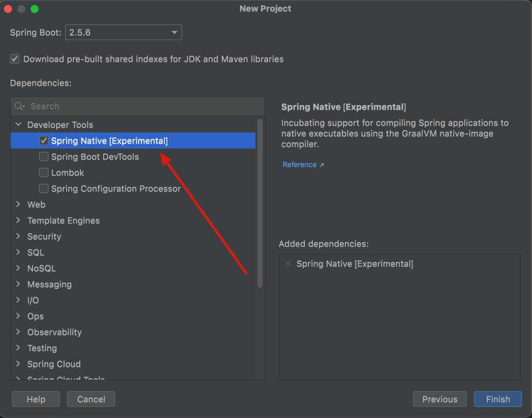Click the dependencies list scrollbar
The width and height of the screenshot is (532, 418).
260,203
